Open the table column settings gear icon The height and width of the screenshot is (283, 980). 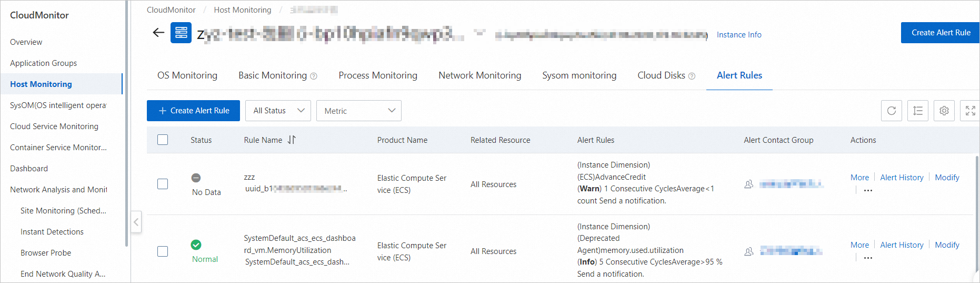(944, 111)
